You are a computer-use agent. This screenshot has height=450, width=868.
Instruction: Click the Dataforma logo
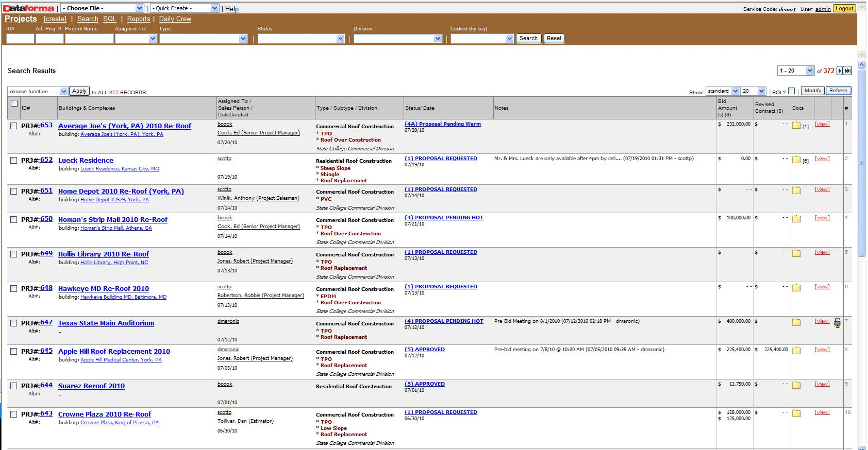pyautogui.click(x=29, y=8)
